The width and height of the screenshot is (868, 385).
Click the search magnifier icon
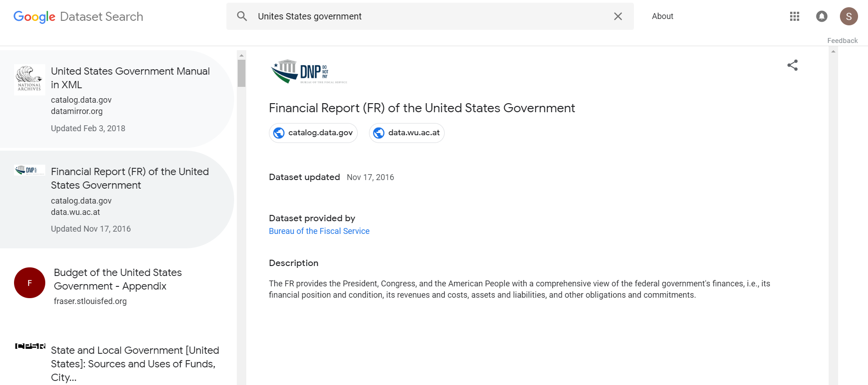(x=242, y=16)
